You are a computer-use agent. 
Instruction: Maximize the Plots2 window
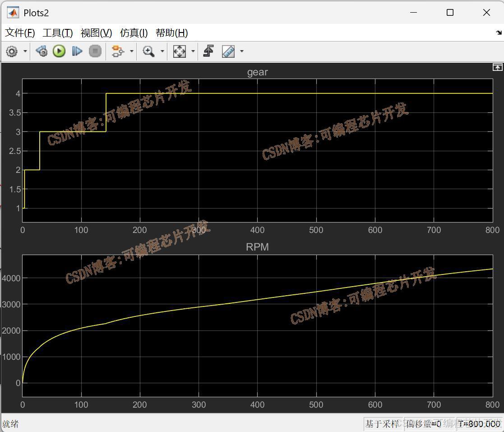(450, 13)
